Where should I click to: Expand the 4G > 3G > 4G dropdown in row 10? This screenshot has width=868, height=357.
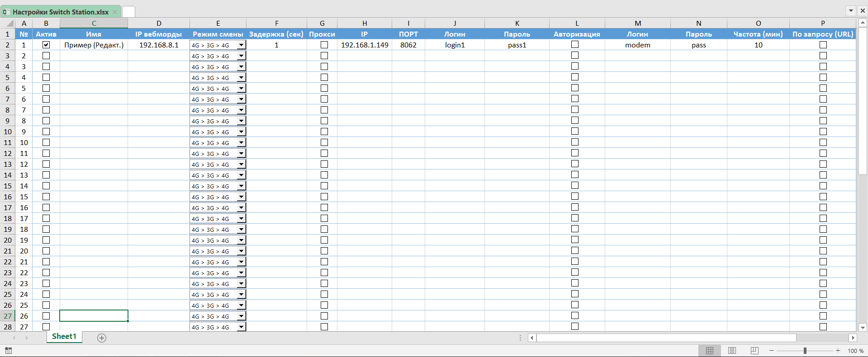pos(242,132)
